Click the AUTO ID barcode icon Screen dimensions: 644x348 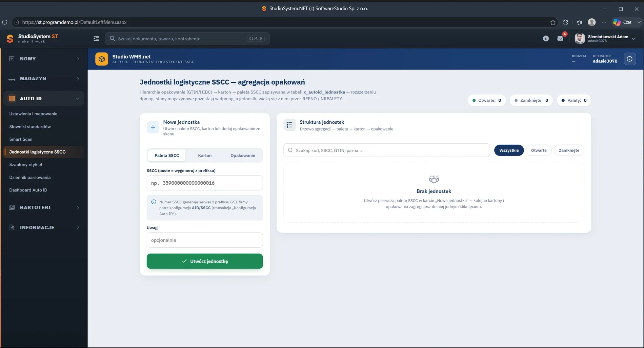pos(12,99)
